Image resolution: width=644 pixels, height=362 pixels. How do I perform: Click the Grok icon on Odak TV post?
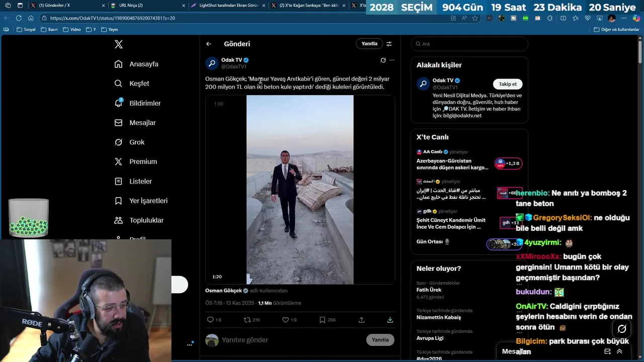[x=383, y=60]
